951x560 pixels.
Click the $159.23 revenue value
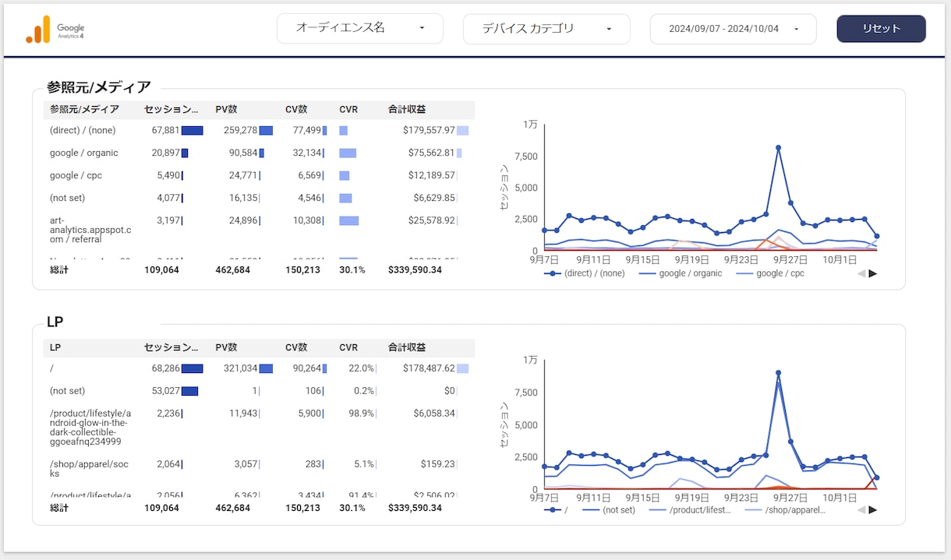click(437, 464)
